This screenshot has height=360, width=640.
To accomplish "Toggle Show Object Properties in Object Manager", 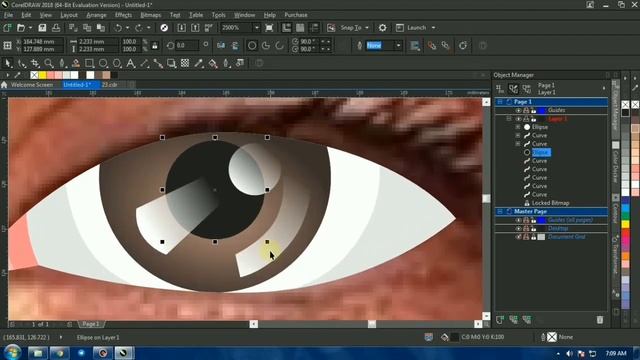I will [x=500, y=89].
